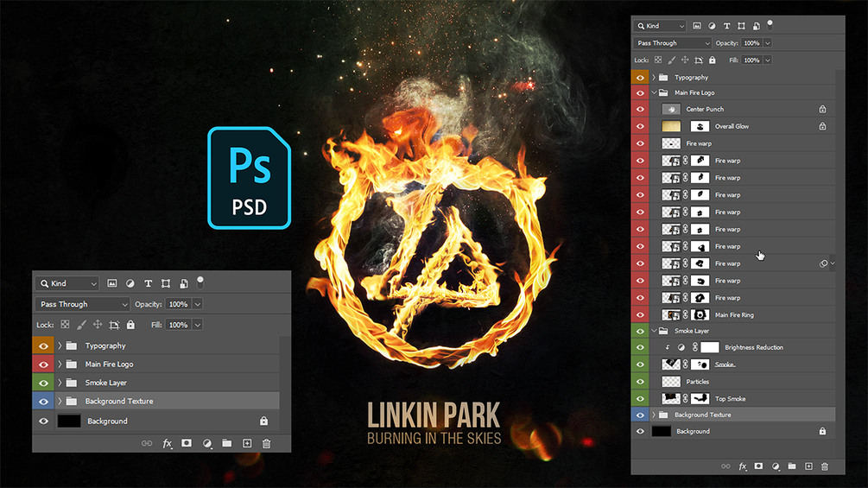868x488 pixels.
Task: Open Pass Through blend mode in right panel
Action: click(x=672, y=43)
